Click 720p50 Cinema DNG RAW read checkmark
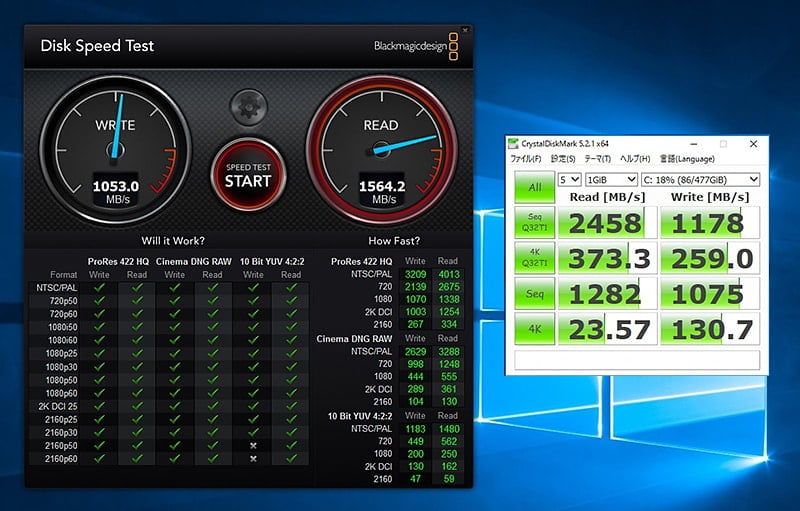This screenshot has width=800, height=511. (212, 301)
